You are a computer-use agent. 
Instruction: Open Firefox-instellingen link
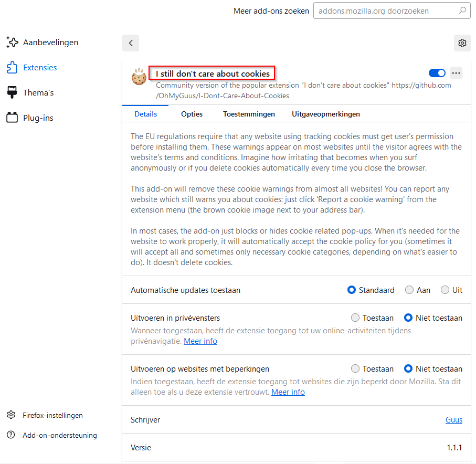coord(52,415)
